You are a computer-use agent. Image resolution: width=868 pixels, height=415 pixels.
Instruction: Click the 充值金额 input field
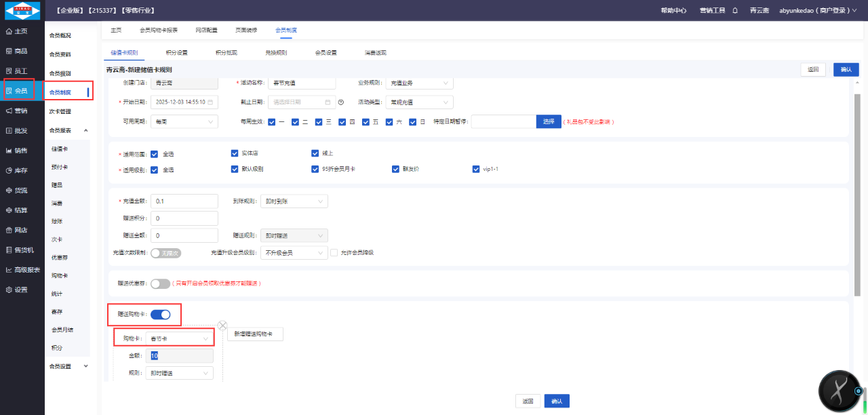tap(184, 201)
